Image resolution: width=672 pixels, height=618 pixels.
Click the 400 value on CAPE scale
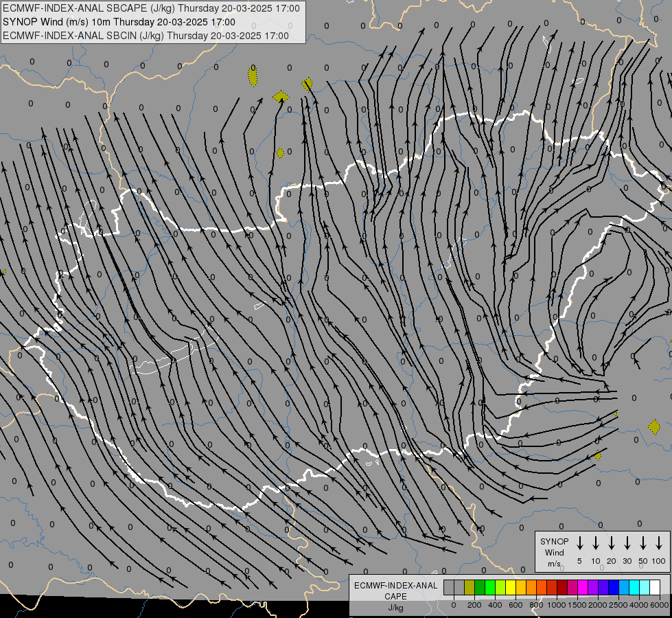[x=495, y=605]
